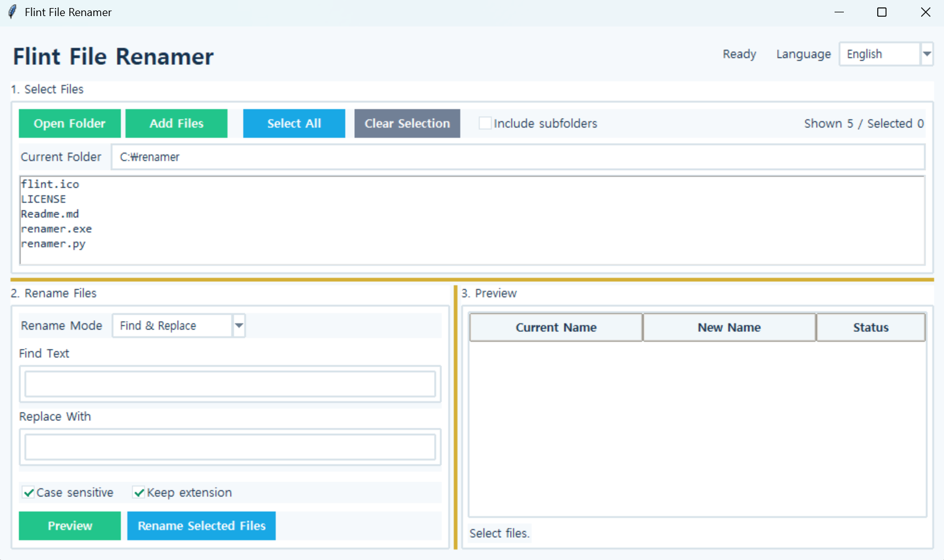Click the Flint feather icon in title bar

[12, 12]
